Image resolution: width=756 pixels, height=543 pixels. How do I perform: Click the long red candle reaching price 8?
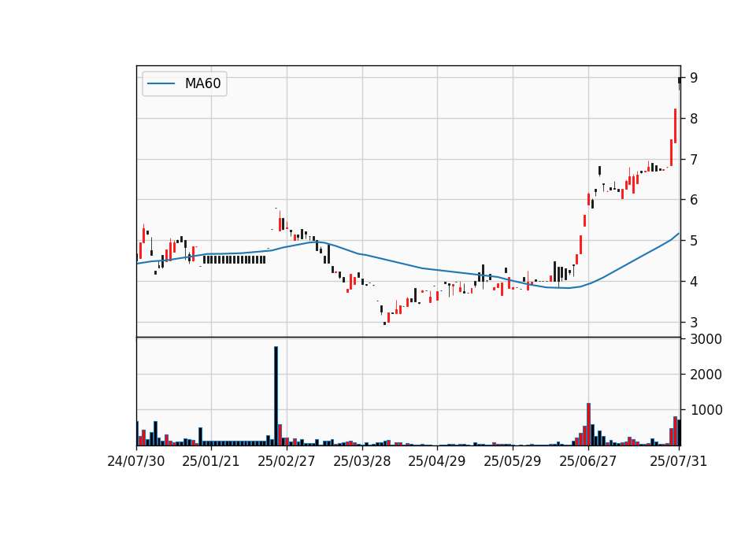pos(676,126)
